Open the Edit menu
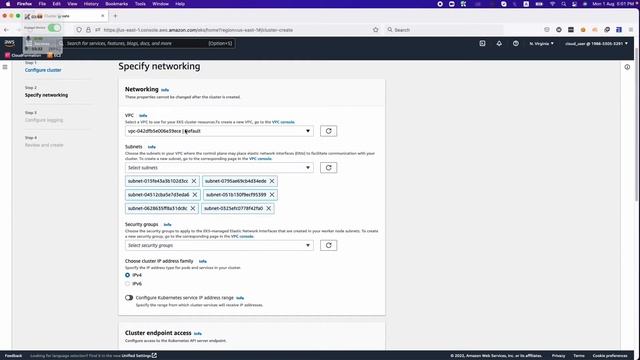Viewport: 640px width, 360px height. [57, 4]
